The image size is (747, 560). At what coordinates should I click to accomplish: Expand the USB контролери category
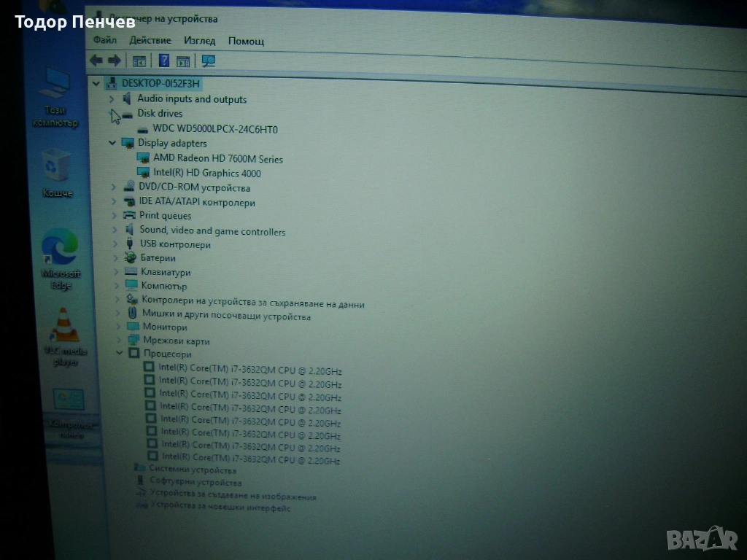(x=114, y=244)
